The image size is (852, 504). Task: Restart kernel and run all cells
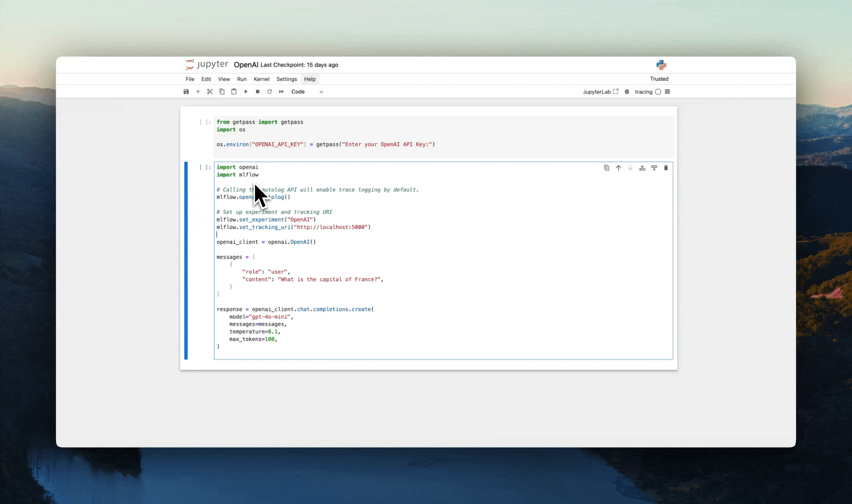[x=281, y=91]
